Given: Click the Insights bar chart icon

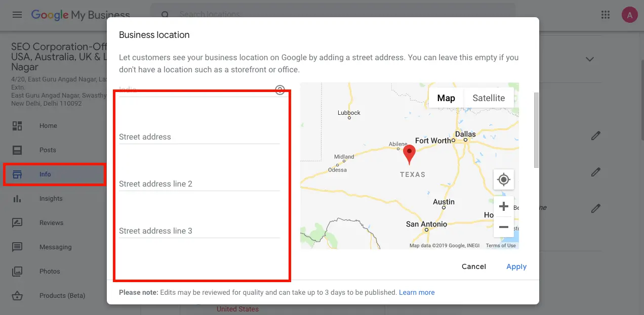Looking at the screenshot, I should [x=18, y=199].
